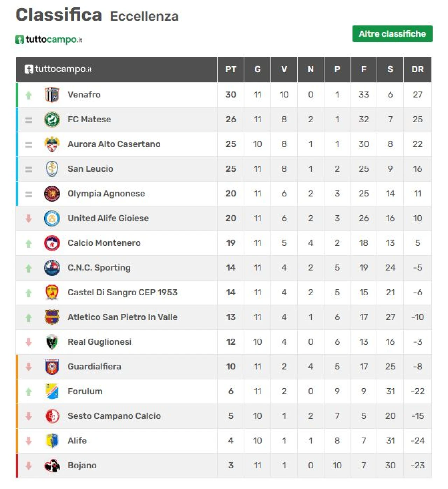
Task: Click the FC Matese club logo
Action: coord(52,119)
